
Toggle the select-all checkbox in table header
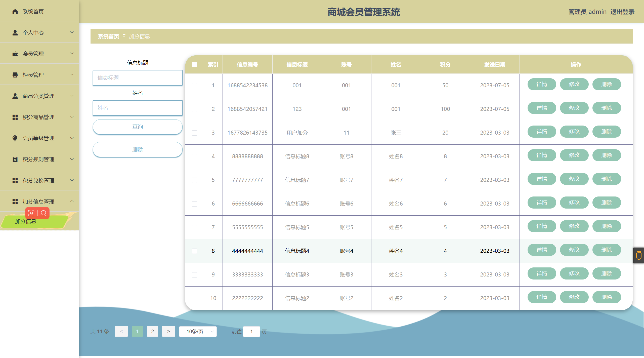[x=194, y=65]
